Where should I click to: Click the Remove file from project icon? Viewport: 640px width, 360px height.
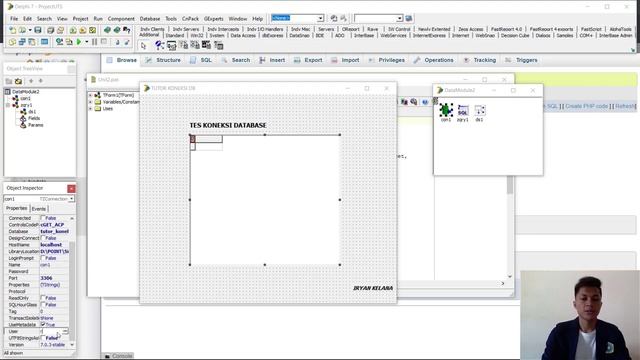click(x=82, y=30)
